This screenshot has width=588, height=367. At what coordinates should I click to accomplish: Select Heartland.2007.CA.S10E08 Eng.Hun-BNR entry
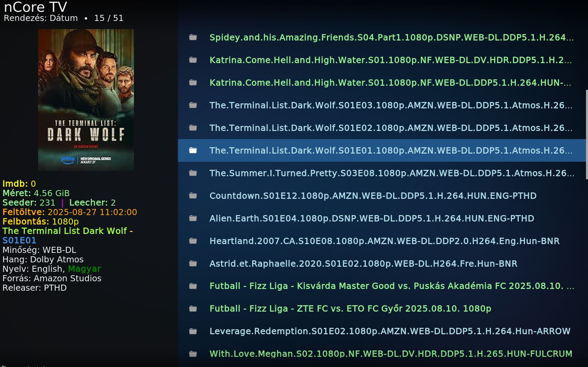(382, 241)
